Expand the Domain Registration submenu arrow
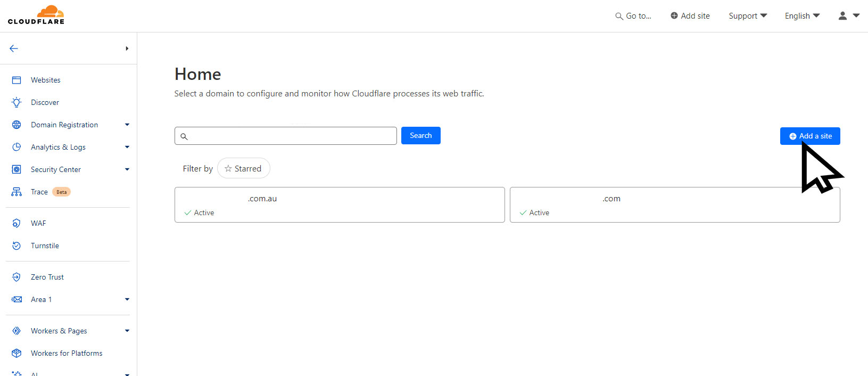 (127, 125)
